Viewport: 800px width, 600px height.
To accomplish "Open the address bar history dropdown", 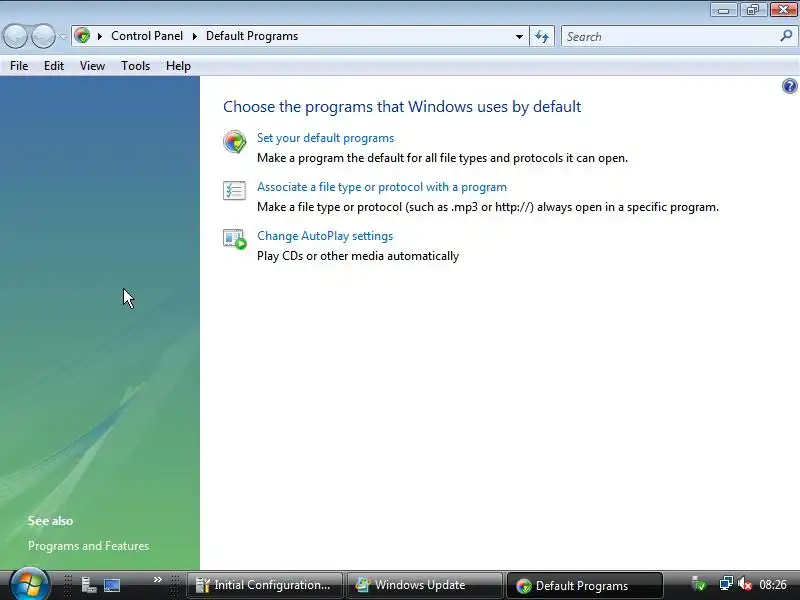I will [519, 36].
